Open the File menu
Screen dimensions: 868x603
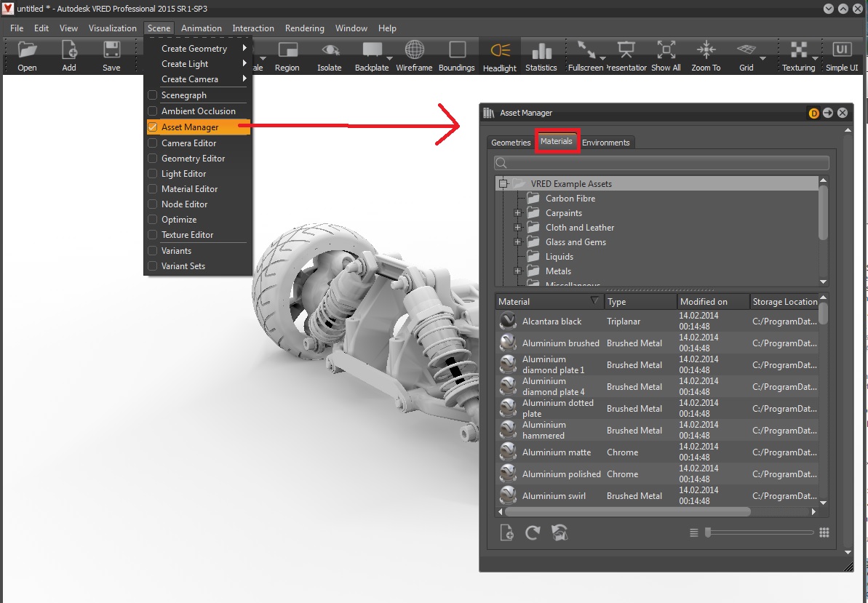17,28
